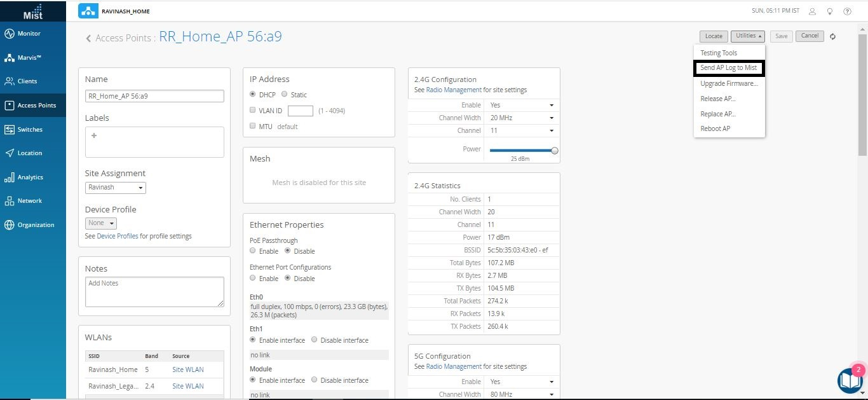Select Enable interface for Eth1
Viewport: 868px width, 400px height.
253,340
